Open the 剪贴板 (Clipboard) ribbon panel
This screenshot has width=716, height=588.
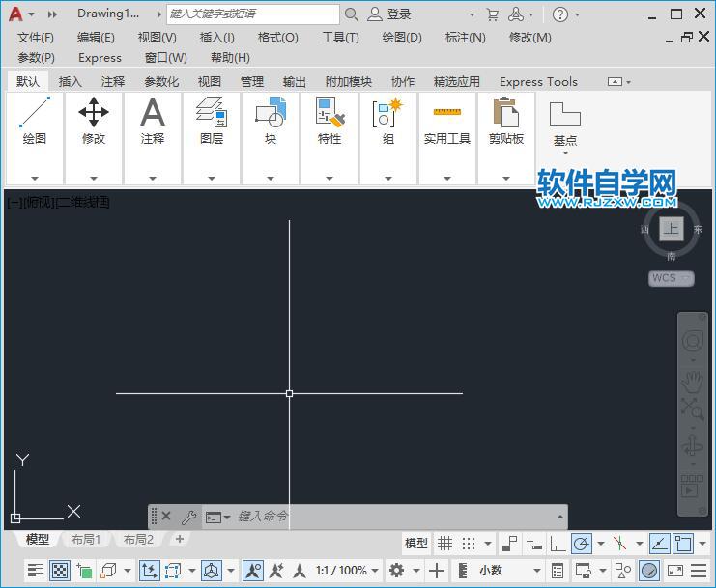point(506,121)
